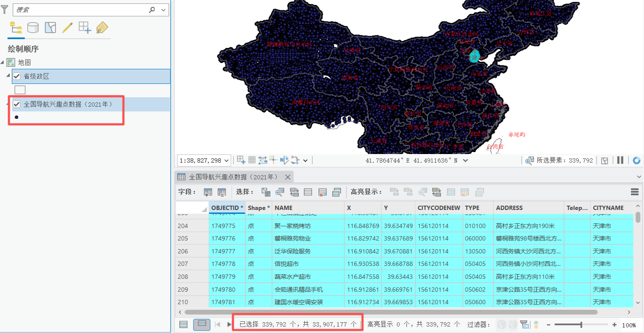This screenshot has height=333, width=644.
Task: Open table options hamburger menu
Action: click(635, 192)
